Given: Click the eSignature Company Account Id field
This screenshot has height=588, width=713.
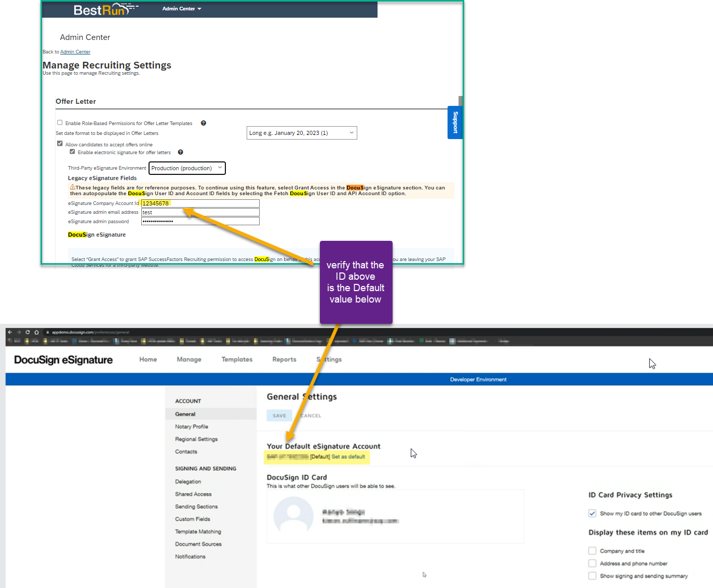Looking at the screenshot, I should click(200, 203).
